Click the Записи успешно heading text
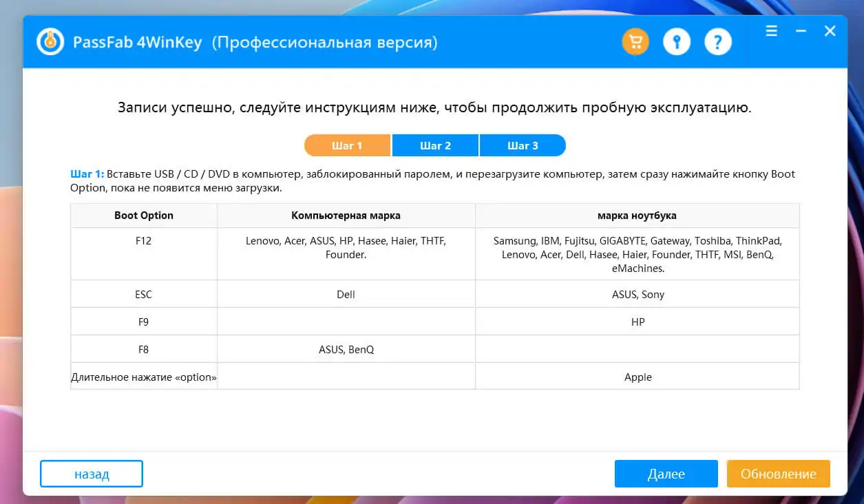 click(x=434, y=107)
